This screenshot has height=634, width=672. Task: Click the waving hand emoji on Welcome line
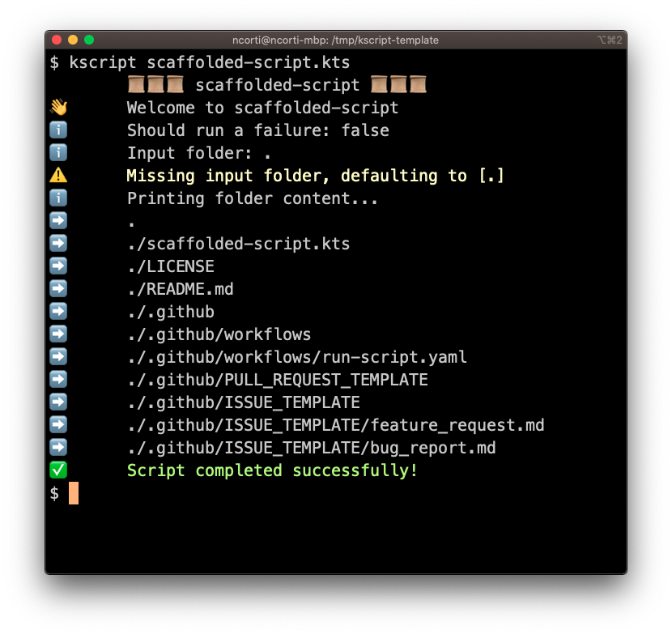pyautogui.click(x=58, y=107)
